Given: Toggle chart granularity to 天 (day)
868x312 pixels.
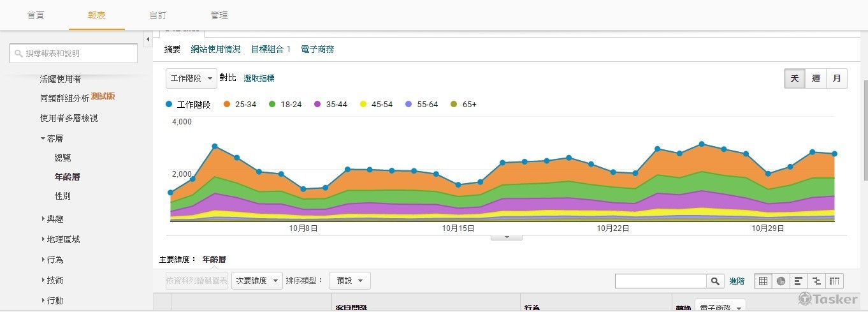Looking at the screenshot, I should click(x=795, y=78).
